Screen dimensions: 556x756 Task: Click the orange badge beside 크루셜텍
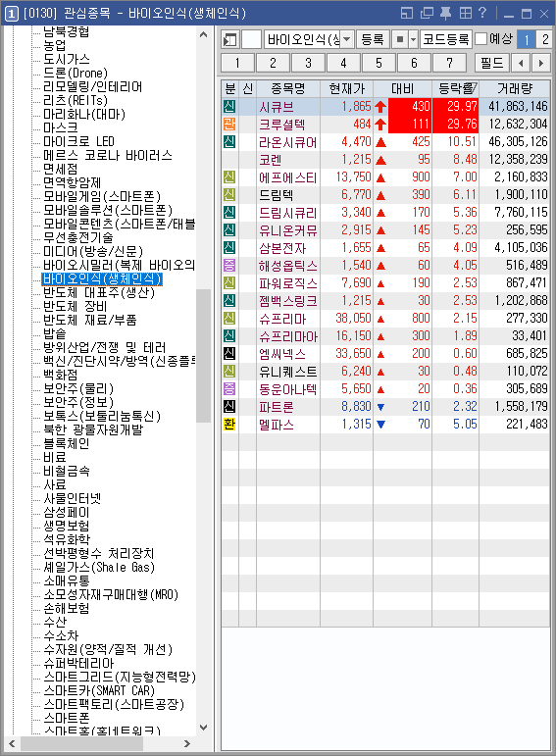point(229,124)
